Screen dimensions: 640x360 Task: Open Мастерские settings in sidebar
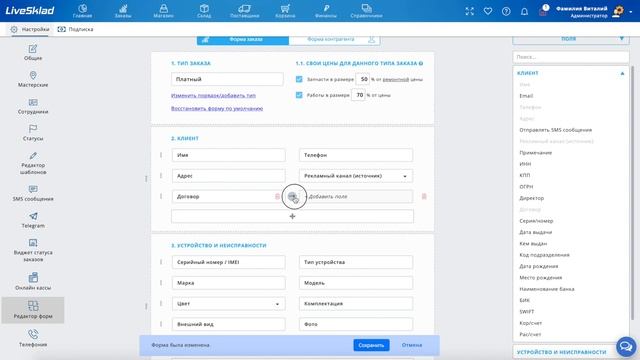[x=33, y=79]
